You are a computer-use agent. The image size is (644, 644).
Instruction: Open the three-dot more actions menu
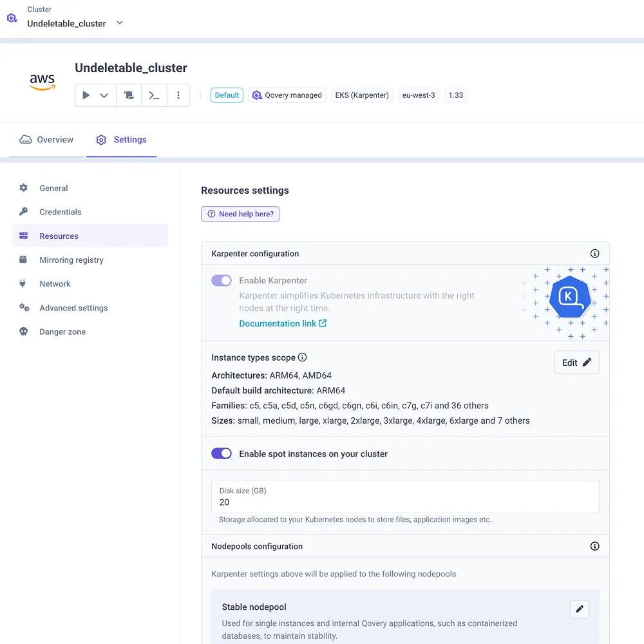pos(178,95)
